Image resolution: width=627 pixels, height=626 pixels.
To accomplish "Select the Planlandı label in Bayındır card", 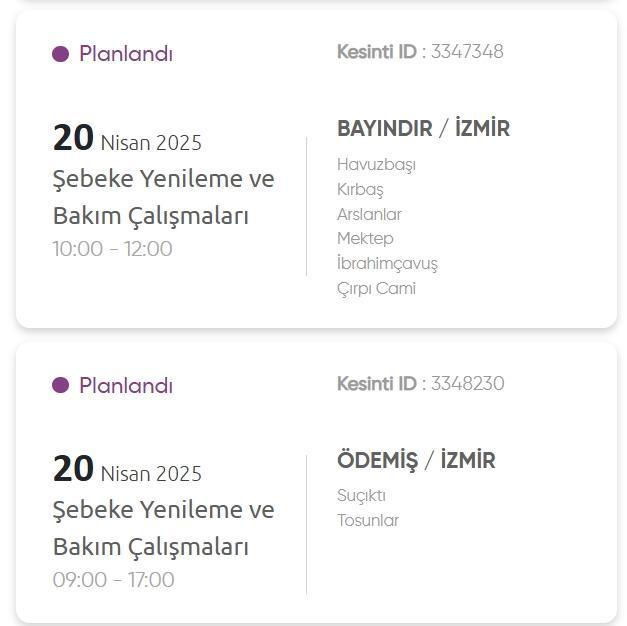I will (x=126, y=54).
